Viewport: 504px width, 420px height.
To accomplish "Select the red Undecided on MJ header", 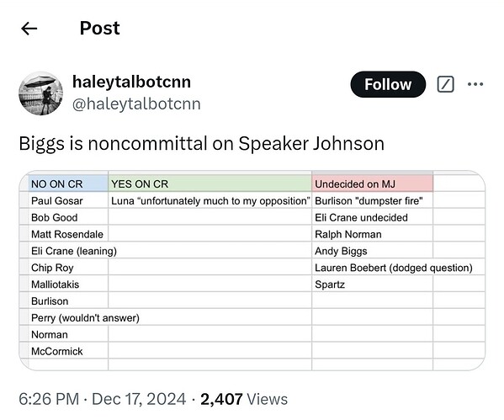I will tap(372, 183).
